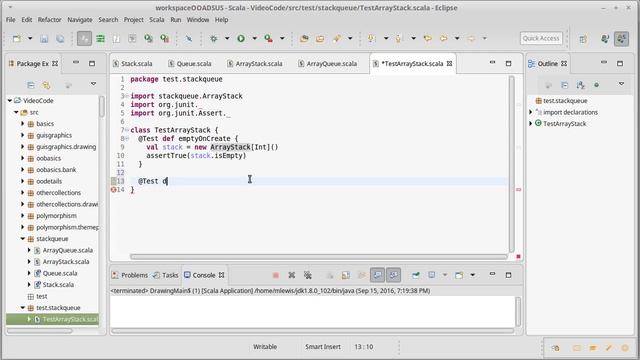640x360 pixels.
Task: Click the Debug bug toolbar icon
Action: point(213,38)
